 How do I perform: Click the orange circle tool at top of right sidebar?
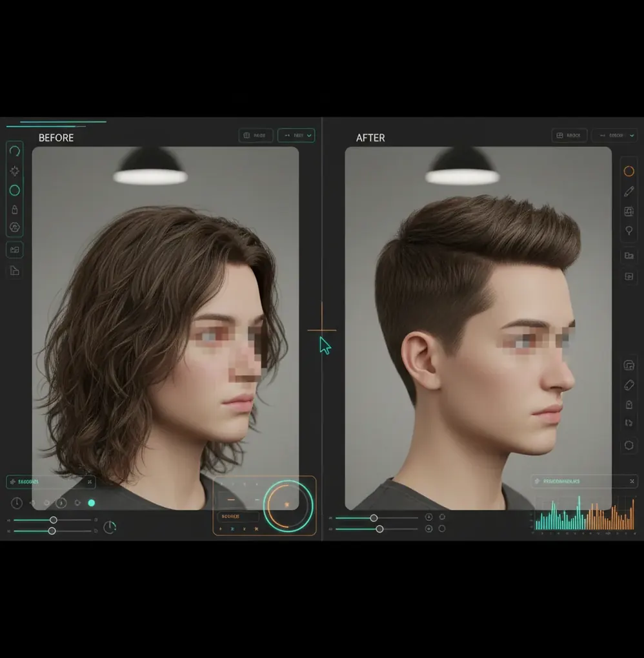tap(629, 170)
